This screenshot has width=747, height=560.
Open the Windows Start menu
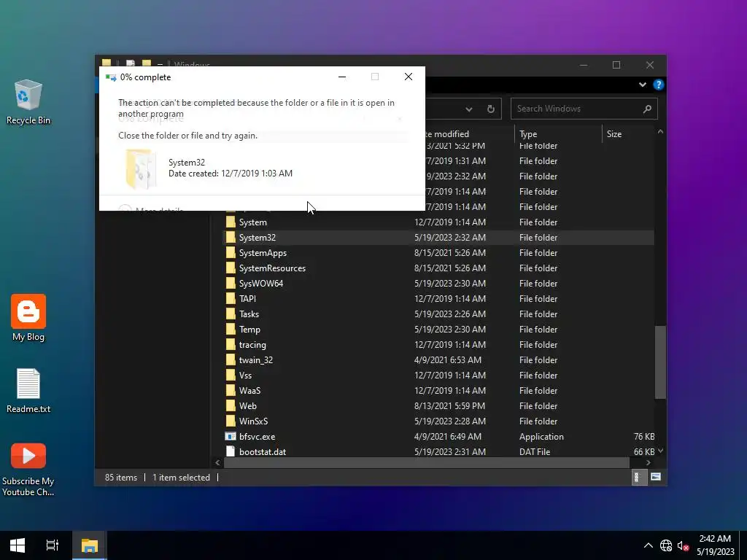(18, 545)
